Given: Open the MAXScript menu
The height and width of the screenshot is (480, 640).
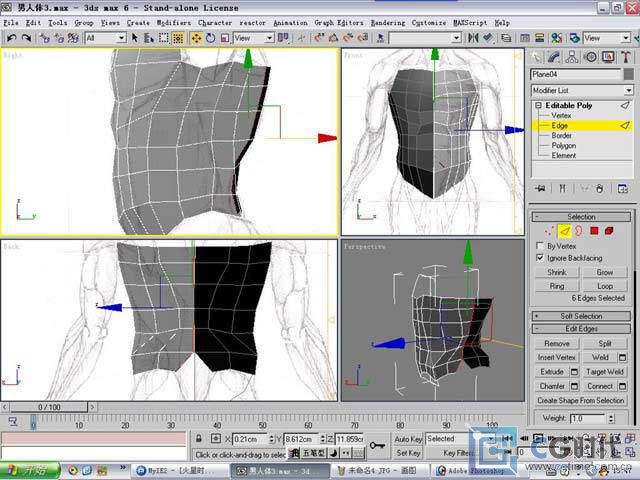Looking at the screenshot, I should click(470, 23).
